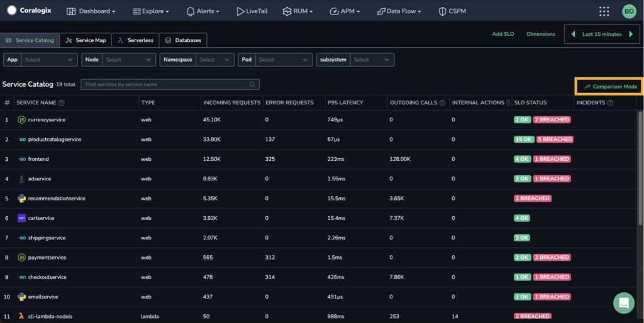Image resolution: width=644 pixels, height=323 pixels.
Task: Click Add SLO link
Action: point(502,34)
